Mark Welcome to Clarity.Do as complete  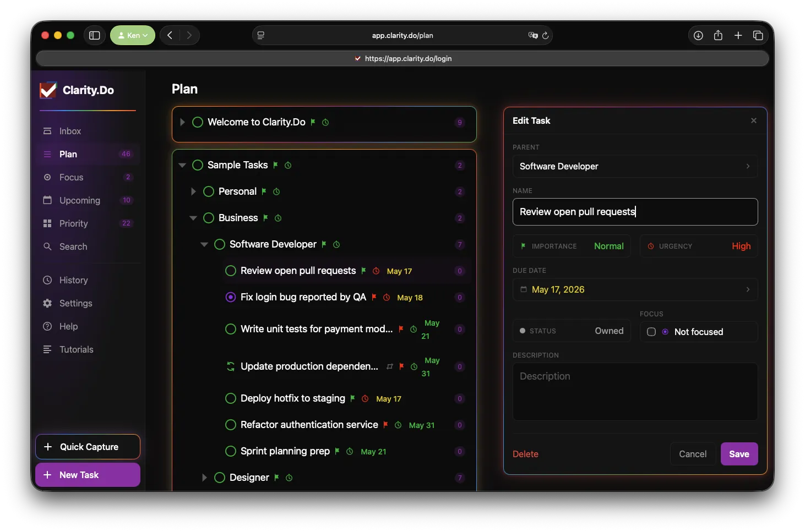(198, 122)
